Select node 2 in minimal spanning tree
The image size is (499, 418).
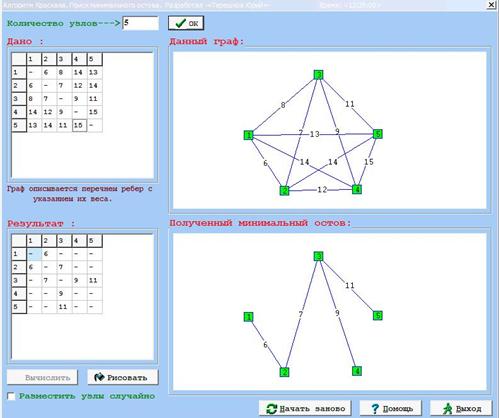click(x=284, y=372)
